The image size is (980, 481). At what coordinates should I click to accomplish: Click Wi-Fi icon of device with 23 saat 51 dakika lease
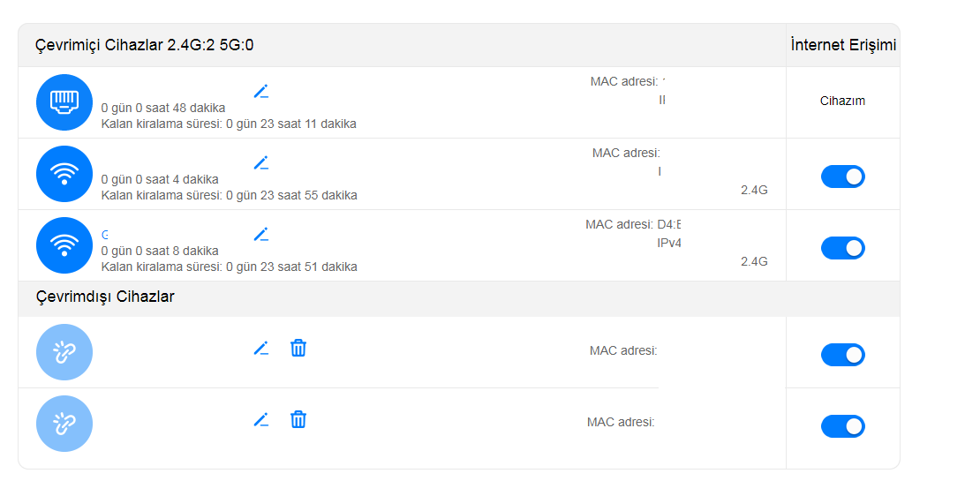pyautogui.click(x=64, y=245)
